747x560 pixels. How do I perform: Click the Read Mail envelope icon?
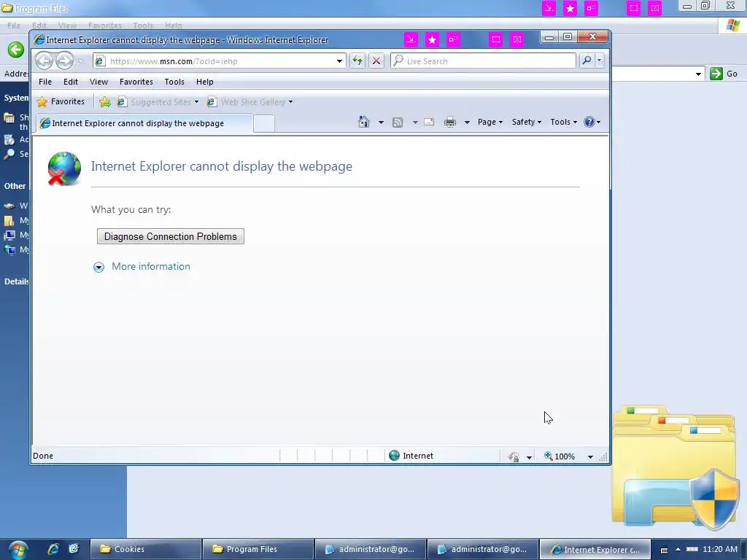pyautogui.click(x=429, y=122)
